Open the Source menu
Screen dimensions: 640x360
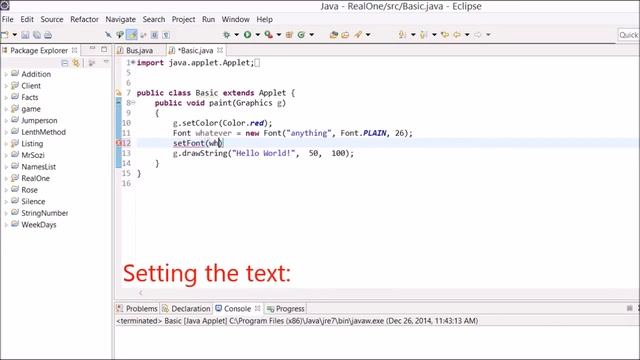tap(52, 19)
